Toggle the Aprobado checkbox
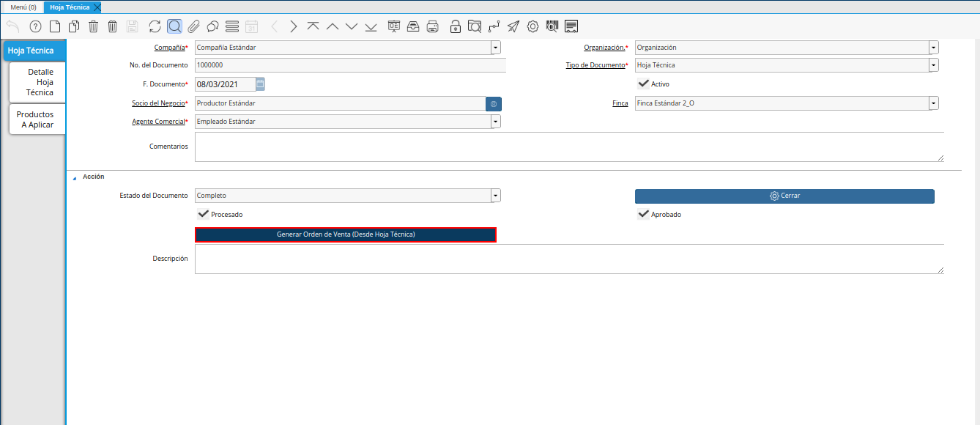The image size is (980, 425). (644, 214)
